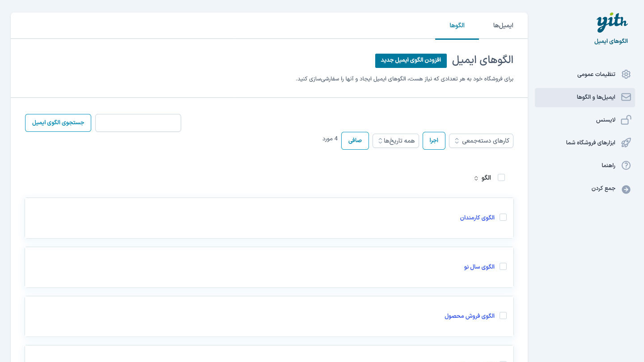Click جستجوی الگوی ایمیل search button
Image resolution: width=644 pixels, height=362 pixels.
pyautogui.click(x=58, y=123)
